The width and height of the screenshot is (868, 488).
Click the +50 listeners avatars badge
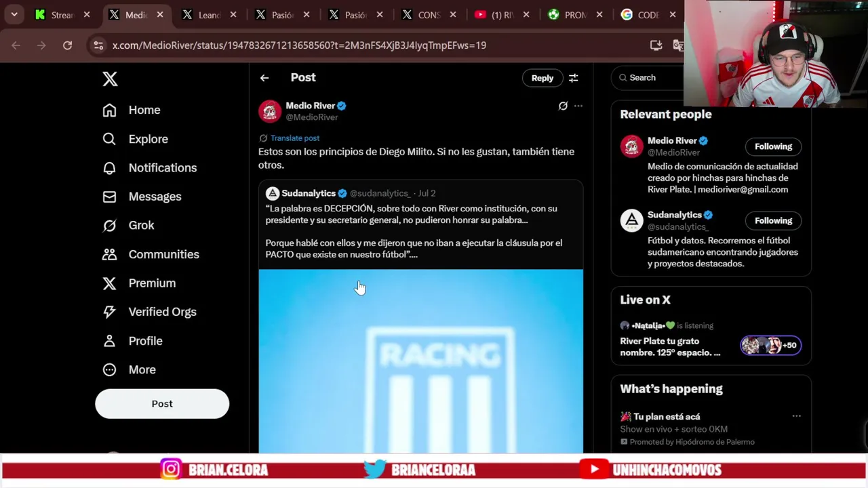[x=770, y=346]
